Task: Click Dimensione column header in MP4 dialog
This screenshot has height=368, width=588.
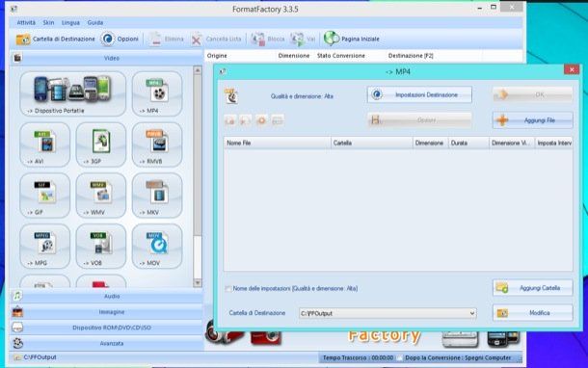Action: 431,143
